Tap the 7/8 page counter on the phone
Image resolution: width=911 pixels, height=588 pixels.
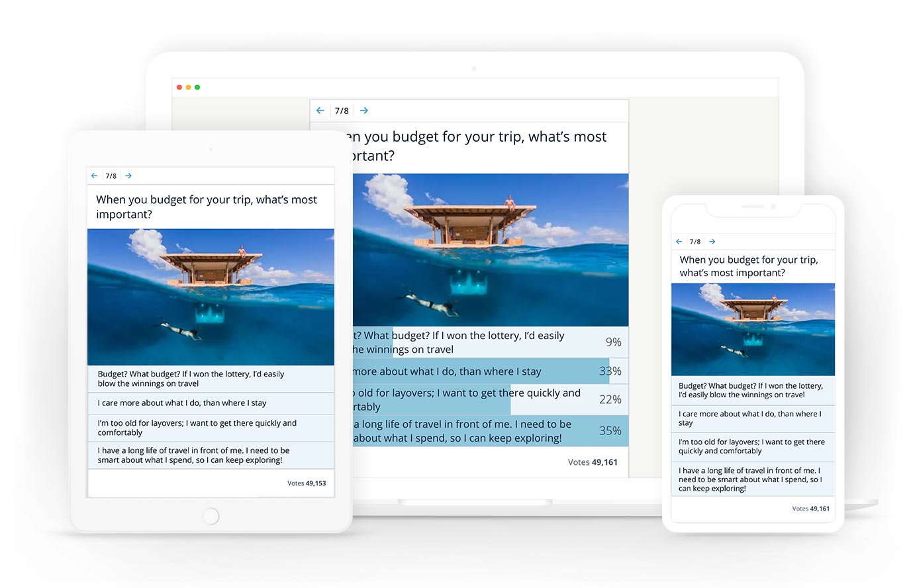(695, 242)
